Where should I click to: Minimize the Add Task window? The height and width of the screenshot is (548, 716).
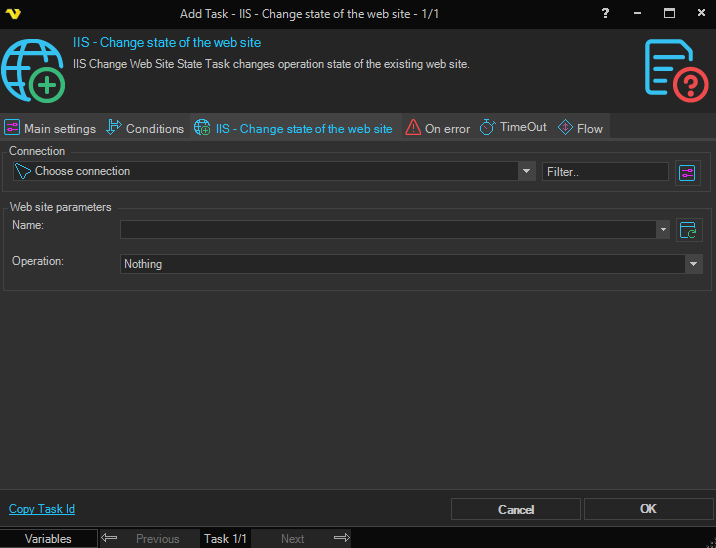click(x=637, y=13)
